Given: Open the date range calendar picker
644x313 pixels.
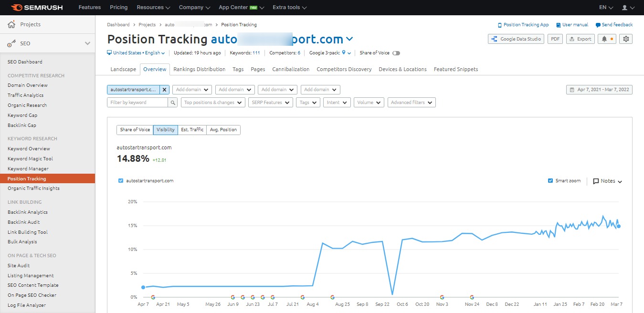Looking at the screenshot, I should coord(599,89).
